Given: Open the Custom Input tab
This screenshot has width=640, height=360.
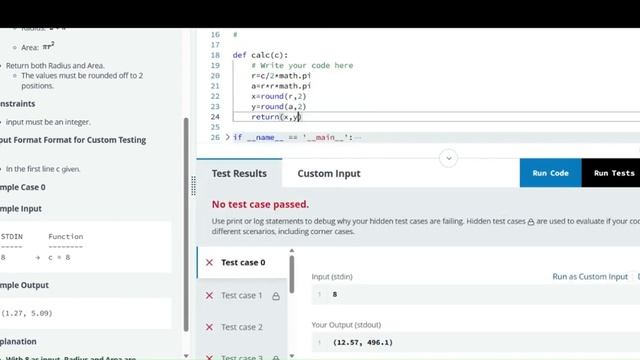Looking at the screenshot, I should pos(329,173).
